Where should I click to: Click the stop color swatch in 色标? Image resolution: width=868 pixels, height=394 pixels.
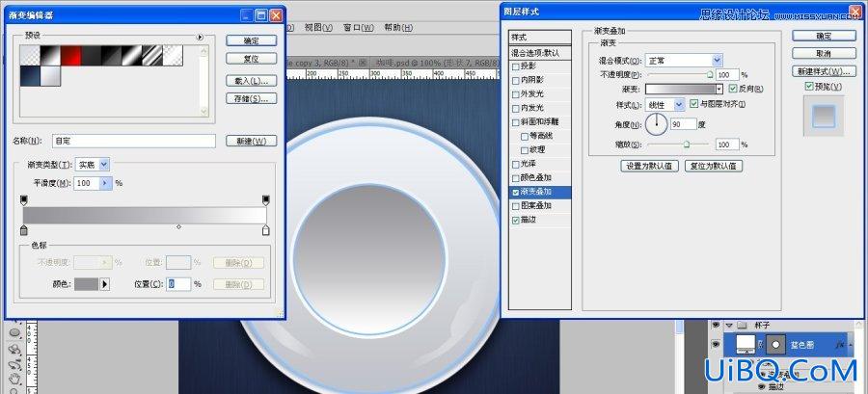coord(87,284)
